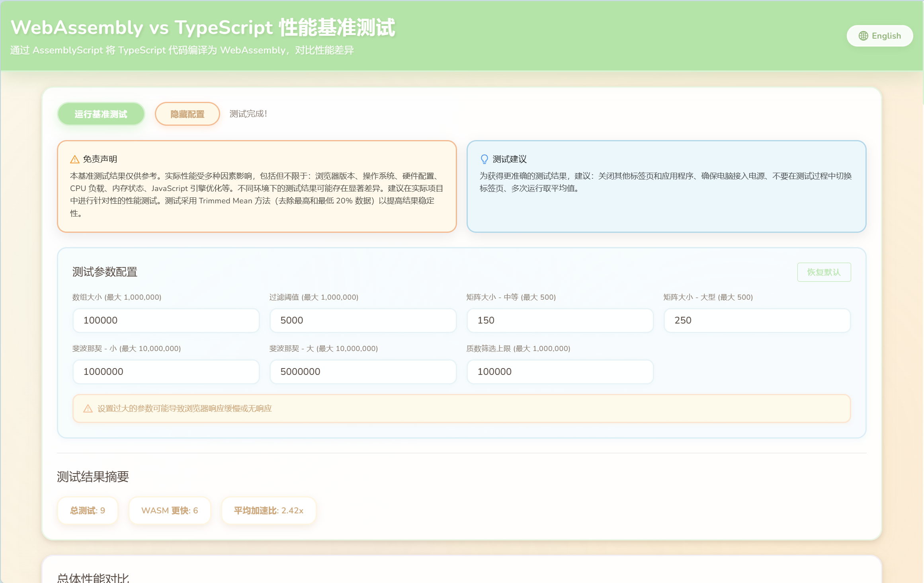This screenshot has width=924, height=583.
Task: Click the warning triangle icon by 免责声明
Action: pyautogui.click(x=75, y=159)
